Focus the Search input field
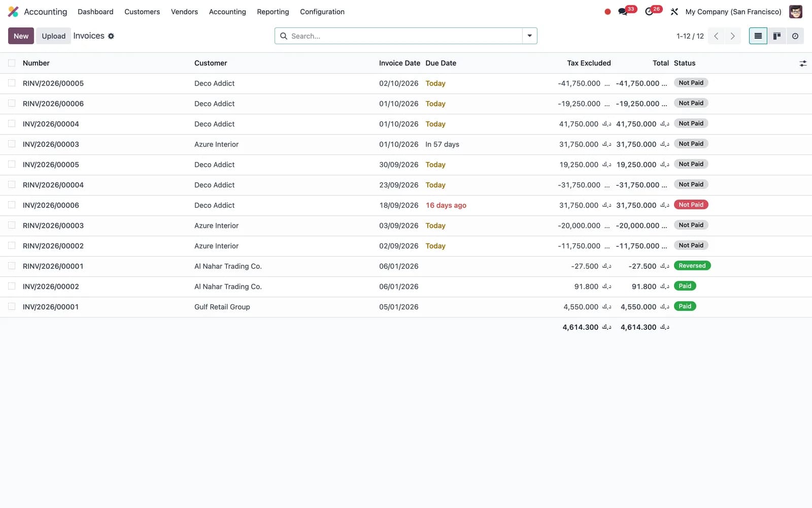 click(405, 36)
